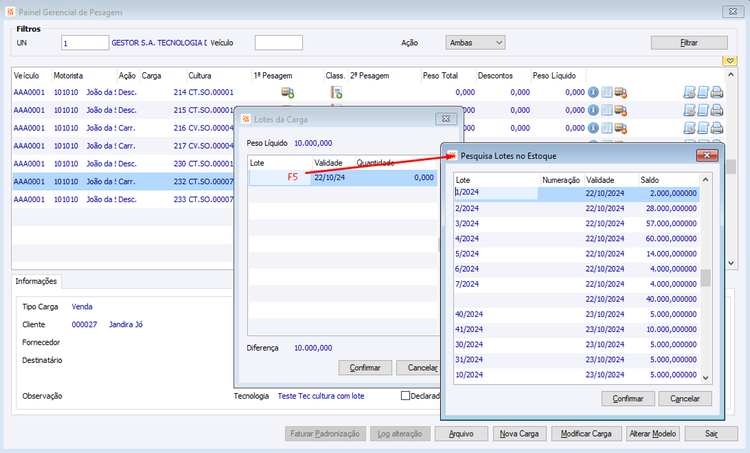Click the 1ª Pesagem truck icon in first row
The height and width of the screenshot is (453, 750).
[287, 92]
